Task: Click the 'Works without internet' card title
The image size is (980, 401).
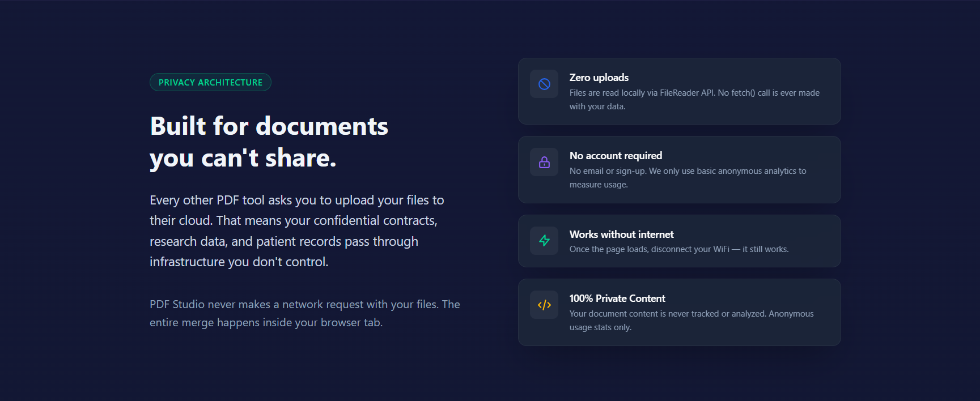Action: tap(621, 234)
